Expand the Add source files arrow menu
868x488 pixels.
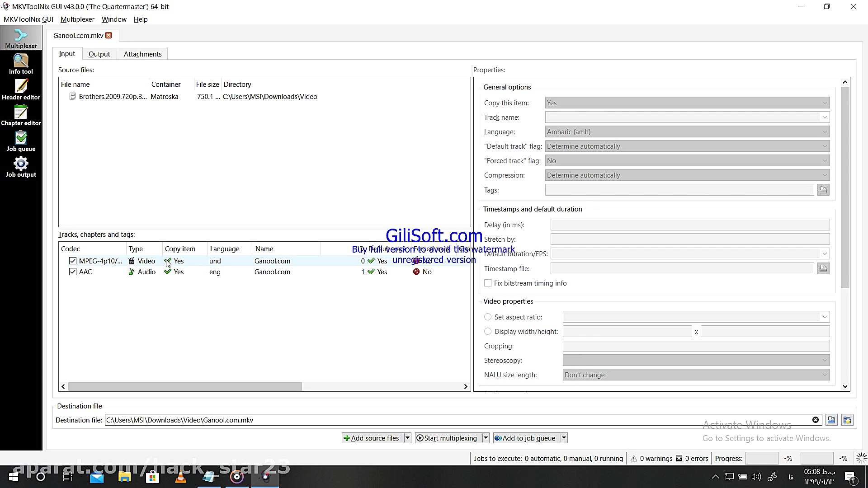coord(407,438)
